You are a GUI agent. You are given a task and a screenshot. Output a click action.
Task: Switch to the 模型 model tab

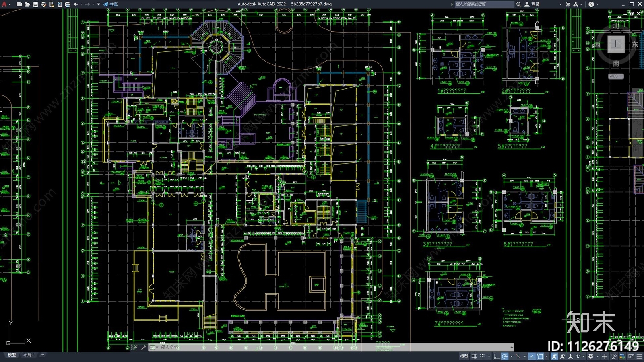tap(12, 355)
